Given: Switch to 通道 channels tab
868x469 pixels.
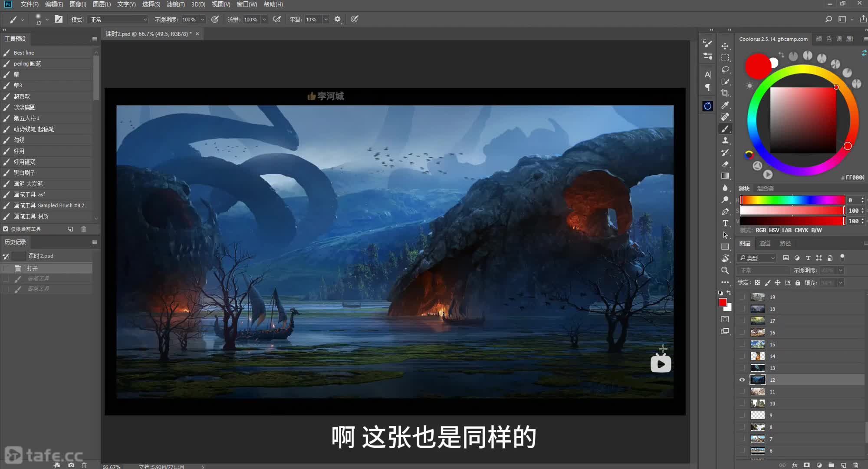Looking at the screenshot, I should 765,243.
